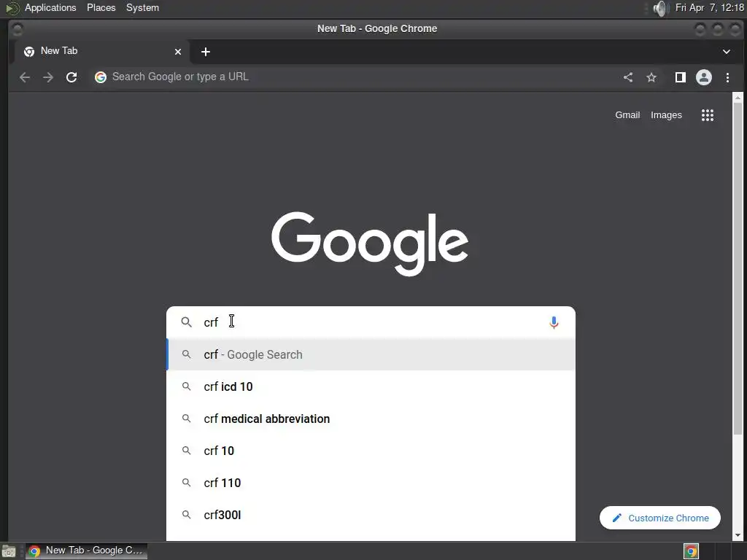Image resolution: width=747 pixels, height=560 pixels.
Task: Go back using the browser back arrow
Action: pyautogui.click(x=25, y=77)
